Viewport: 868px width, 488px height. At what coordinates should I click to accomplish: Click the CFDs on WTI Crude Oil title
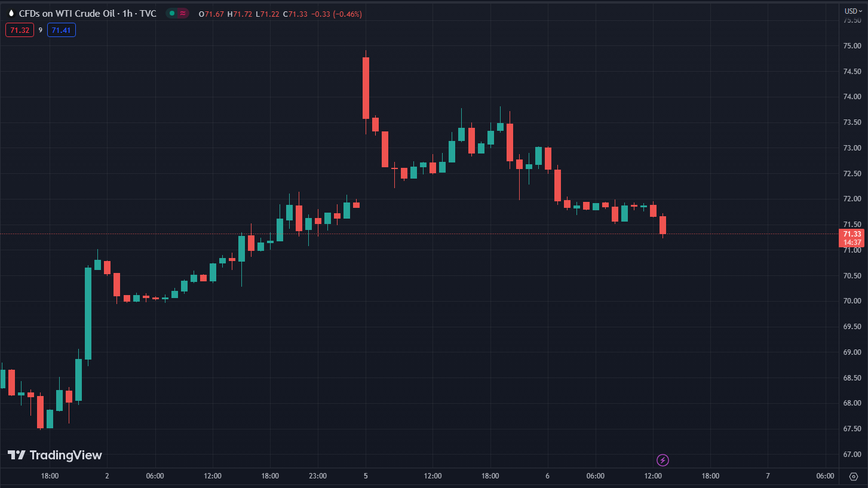pos(87,13)
